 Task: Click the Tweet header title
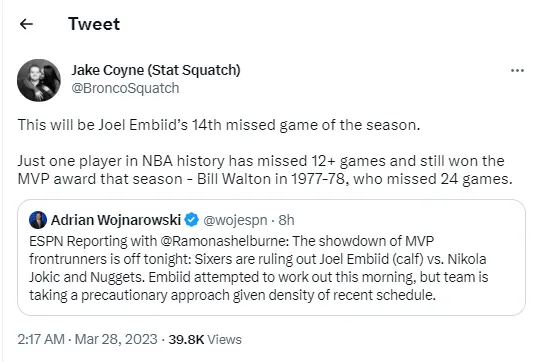[94, 24]
